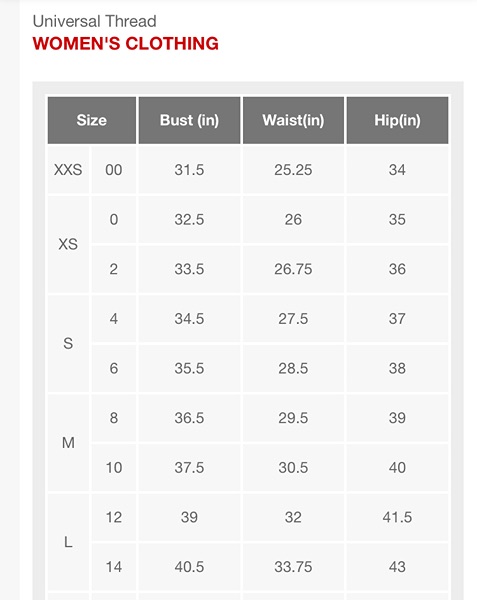Click the 41.5 hip measurement

(397, 517)
